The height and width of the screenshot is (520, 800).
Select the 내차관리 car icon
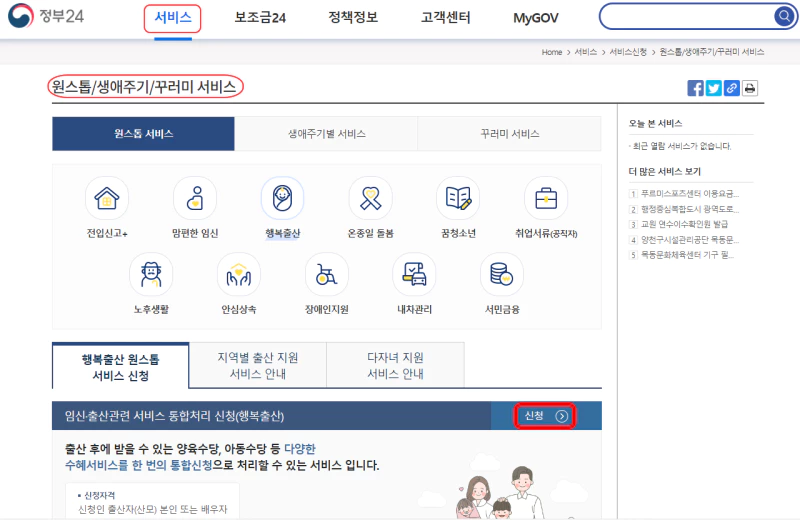click(414, 275)
